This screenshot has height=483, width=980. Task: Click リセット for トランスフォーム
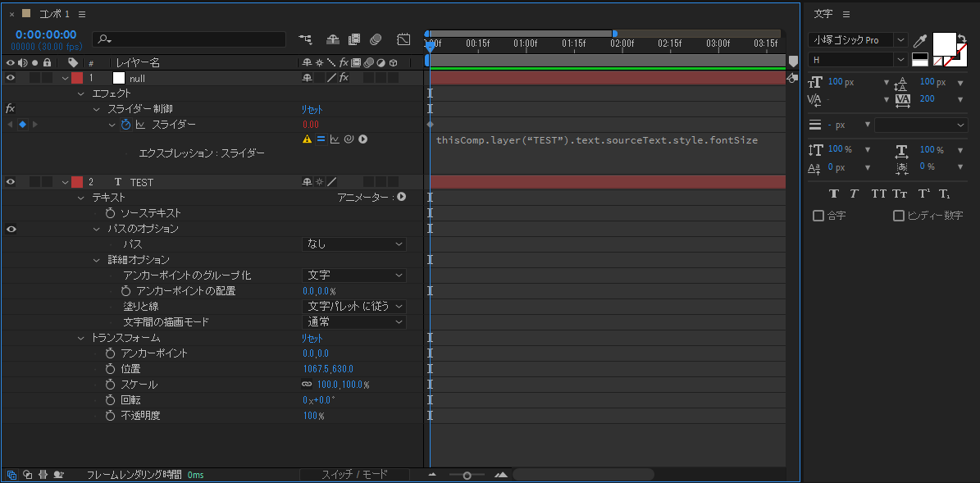(312, 338)
